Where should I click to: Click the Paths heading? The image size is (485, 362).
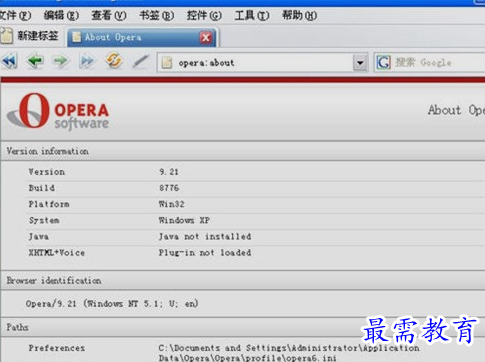tap(17, 327)
